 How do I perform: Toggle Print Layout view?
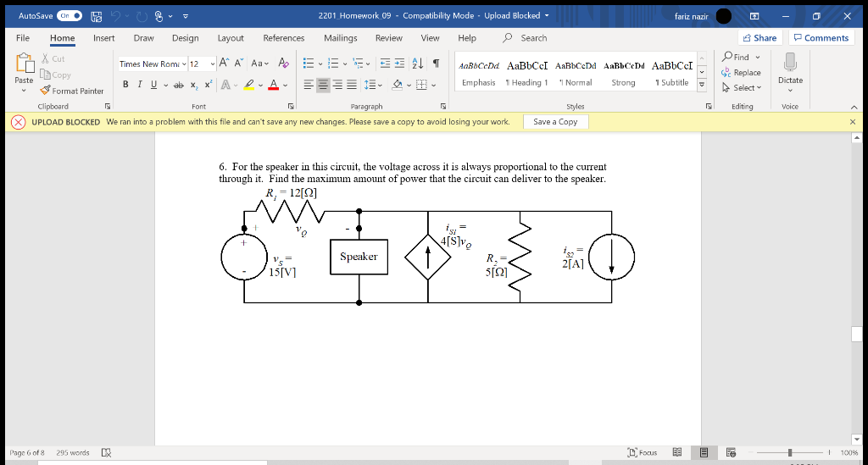click(704, 452)
